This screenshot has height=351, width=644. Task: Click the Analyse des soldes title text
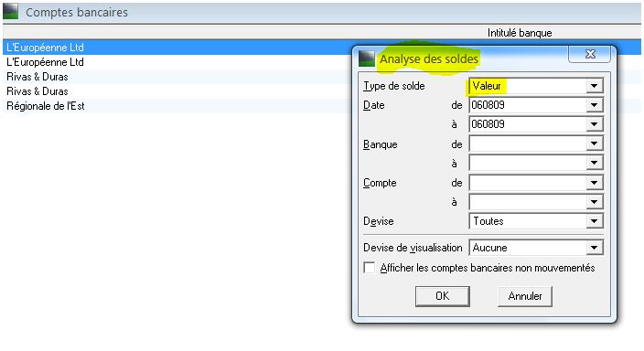coord(429,59)
